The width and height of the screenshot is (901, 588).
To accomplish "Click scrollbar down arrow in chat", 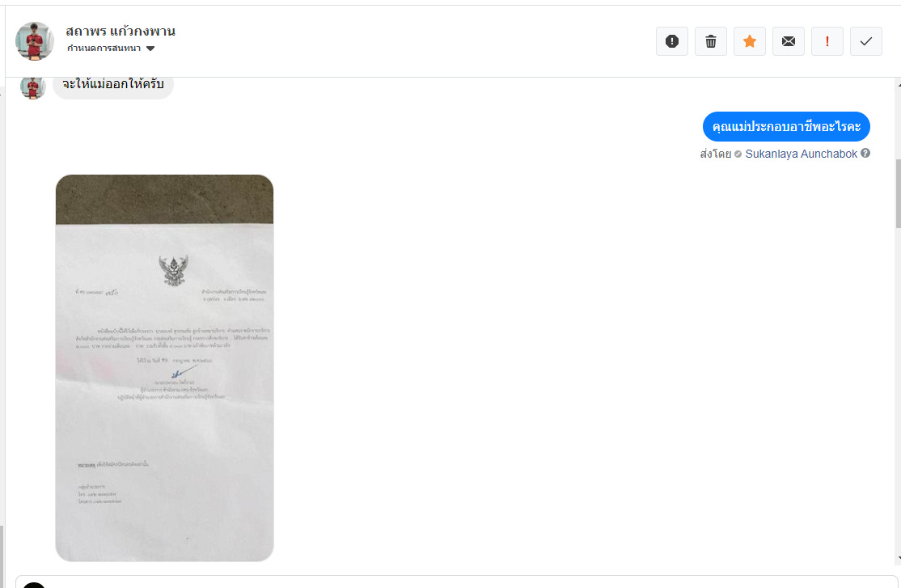I will click(898, 558).
